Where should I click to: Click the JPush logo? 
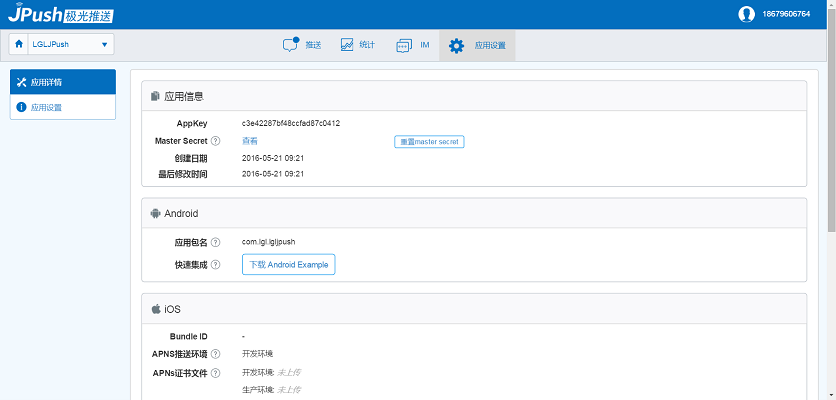click(60, 14)
